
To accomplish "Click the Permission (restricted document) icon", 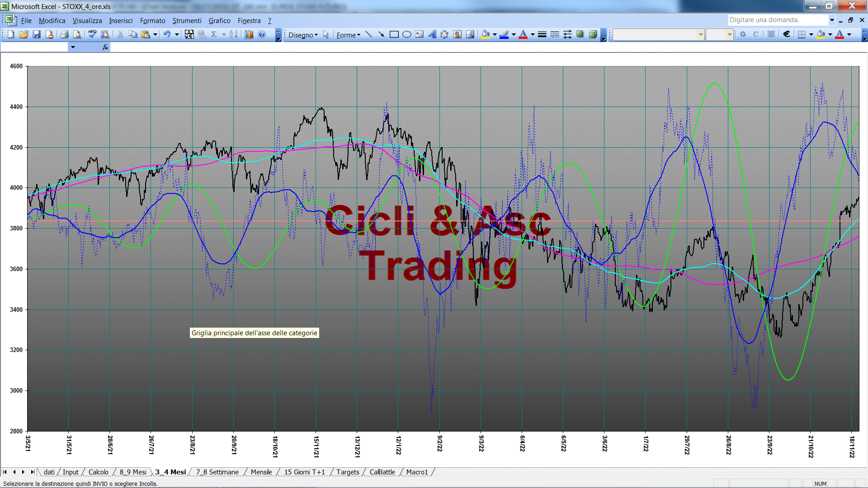I will pos(49,34).
